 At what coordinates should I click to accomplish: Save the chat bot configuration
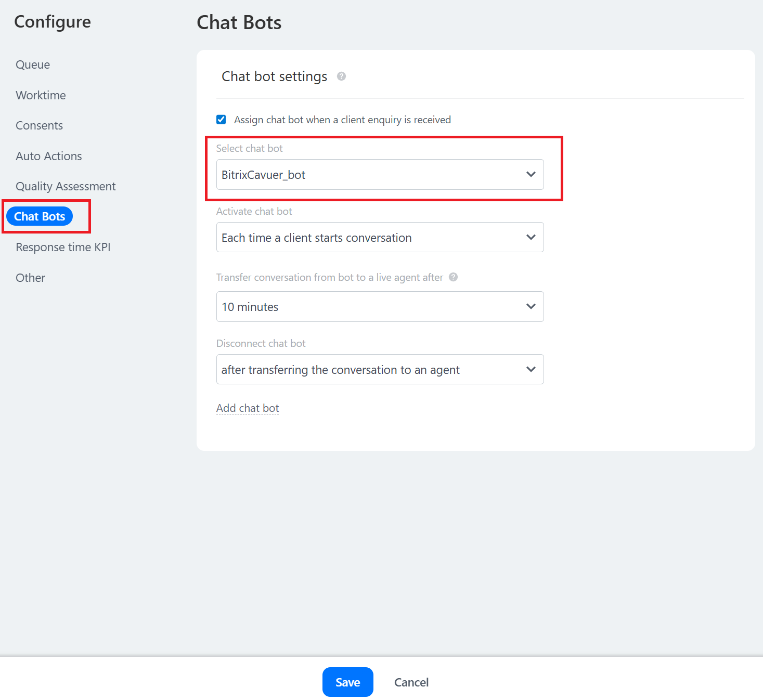point(347,682)
